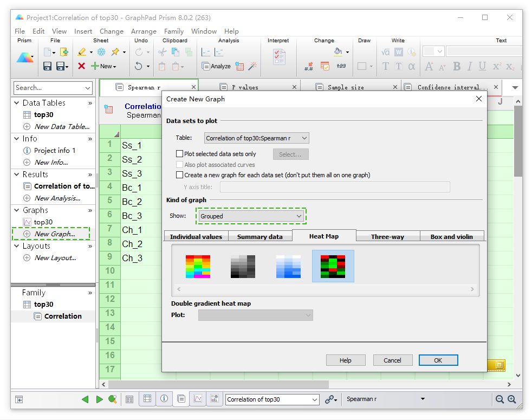Click the Analyze button in toolbar
The height and width of the screenshot is (420, 532).
pyautogui.click(x=216, y=66)
